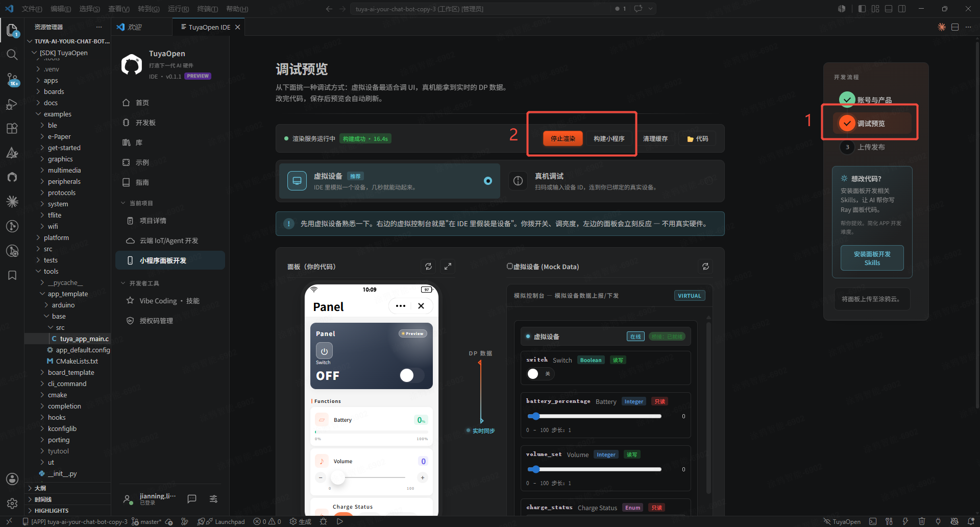Open the 终端(T) menu
The height and width of the screenshot is (527, 980).
207,9
